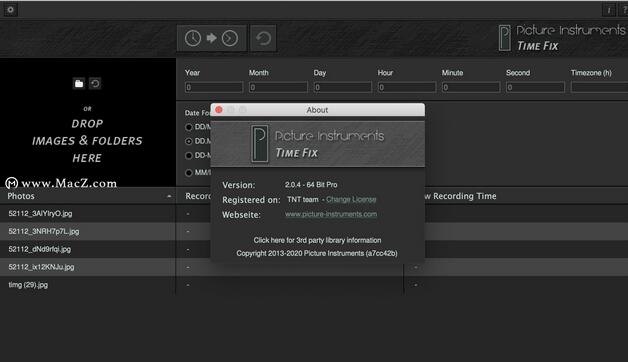The image size is (628, 362).
Task: Click the undo/reset arrow in the toolbar
Action: (263, 38)
